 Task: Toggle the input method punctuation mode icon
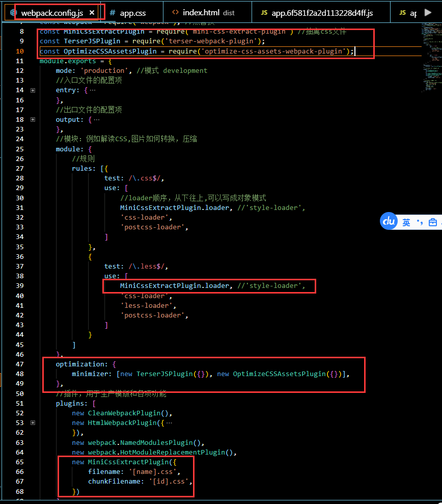tap(420, 222)
